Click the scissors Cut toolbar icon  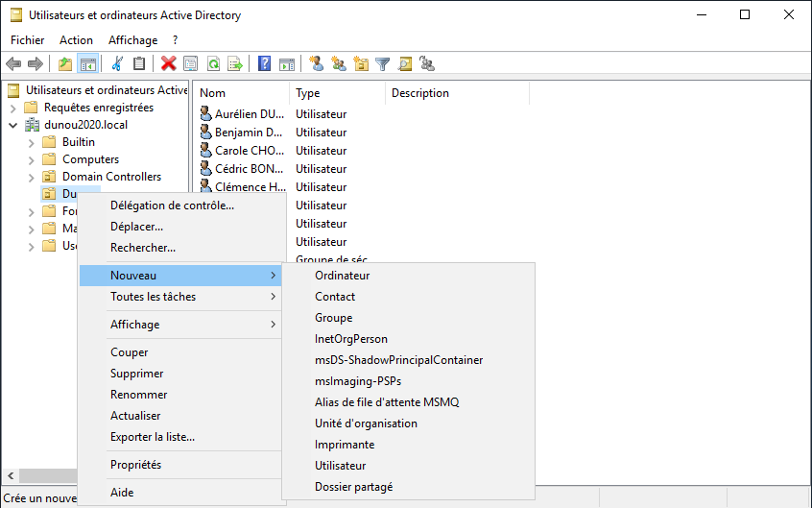(117, 64)
